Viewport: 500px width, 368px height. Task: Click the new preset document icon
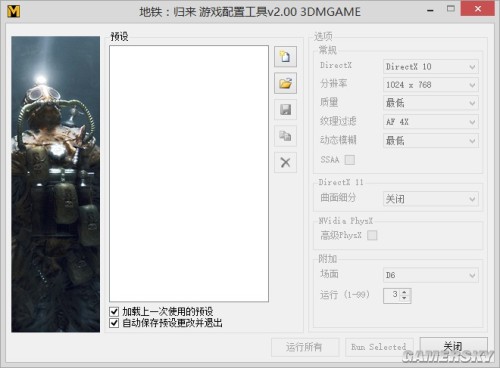285,57
